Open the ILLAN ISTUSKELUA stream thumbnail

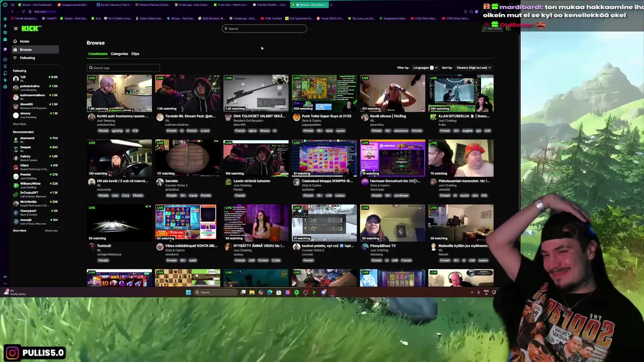[x=461, y=93]
